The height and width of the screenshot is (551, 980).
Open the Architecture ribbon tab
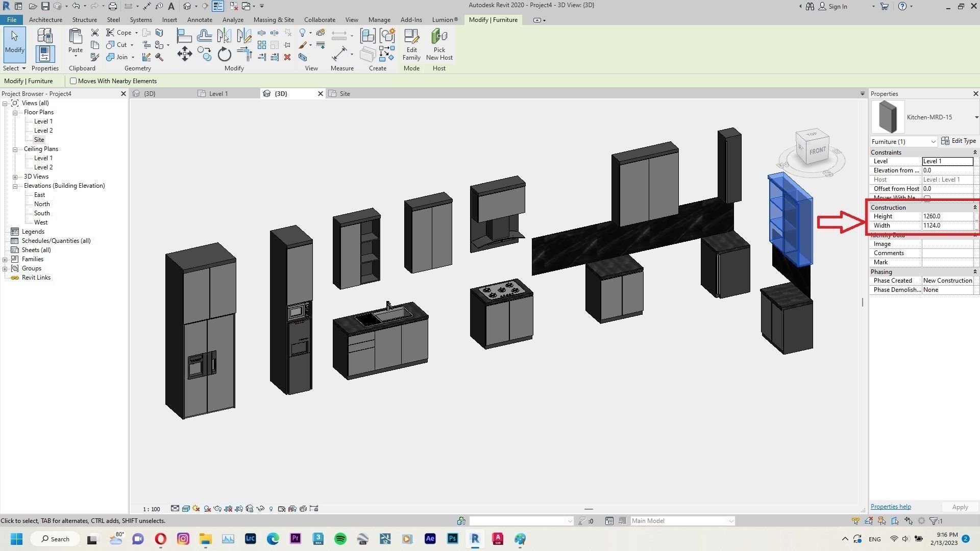click(45, 20)
